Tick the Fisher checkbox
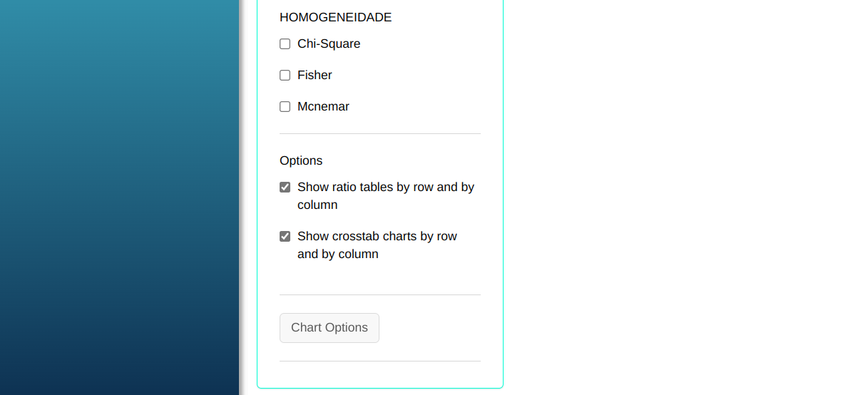 pyautogui.click(x=285, y=76)
